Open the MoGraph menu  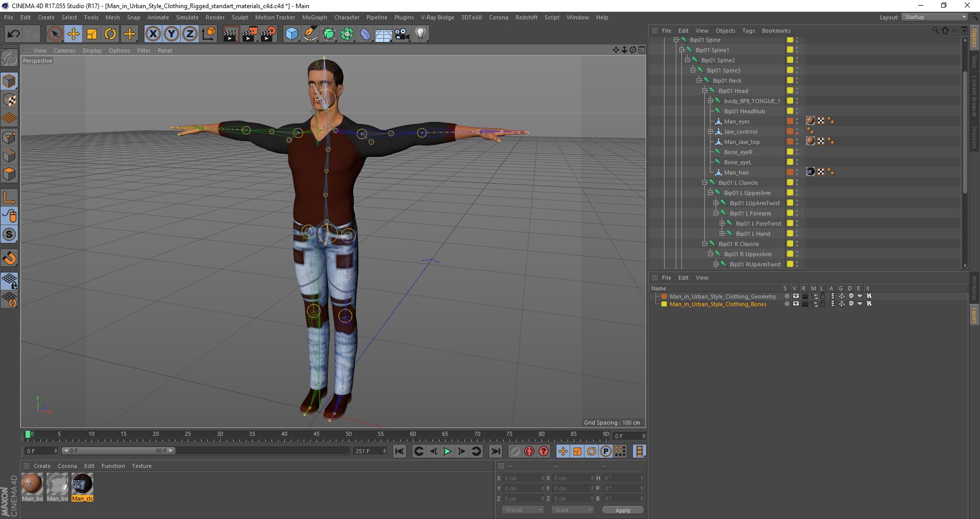[314, 17]
